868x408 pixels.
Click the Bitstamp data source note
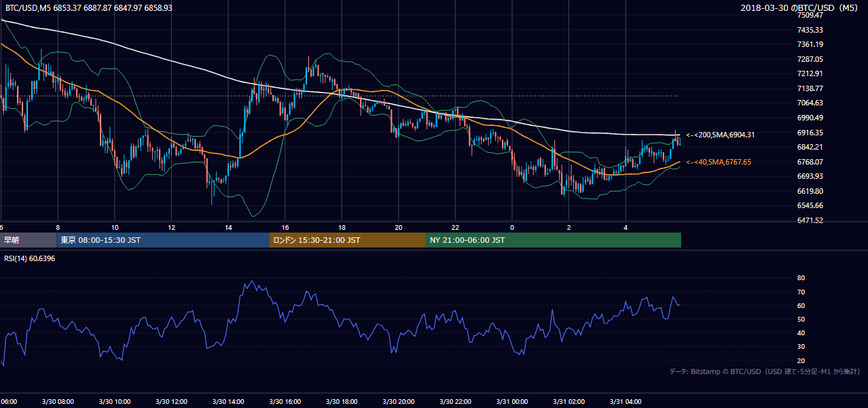[x=765, y=371]
